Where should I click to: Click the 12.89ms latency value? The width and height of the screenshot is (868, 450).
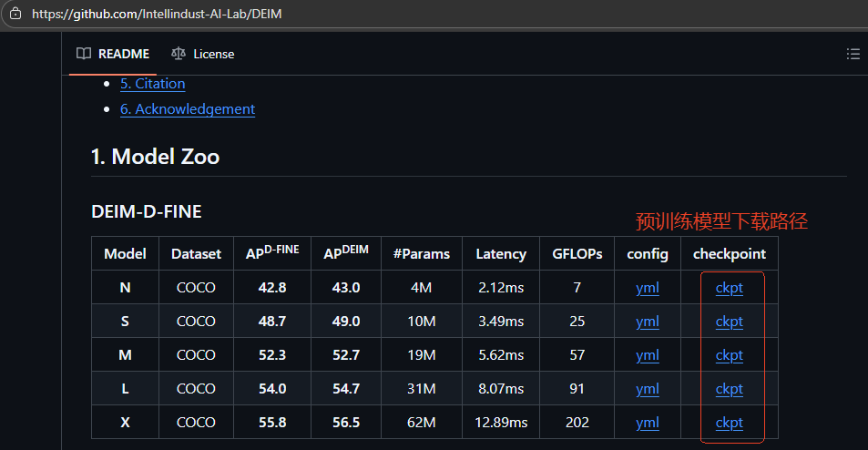coord(501,423)
